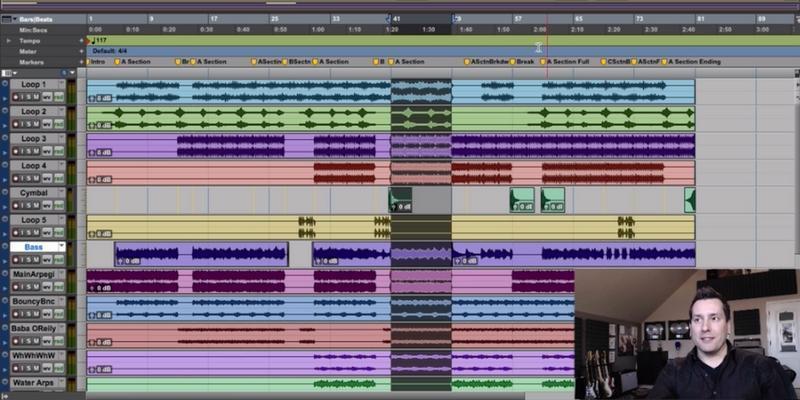
Task: Record-enable the Bass track
Action: (15, 260)
